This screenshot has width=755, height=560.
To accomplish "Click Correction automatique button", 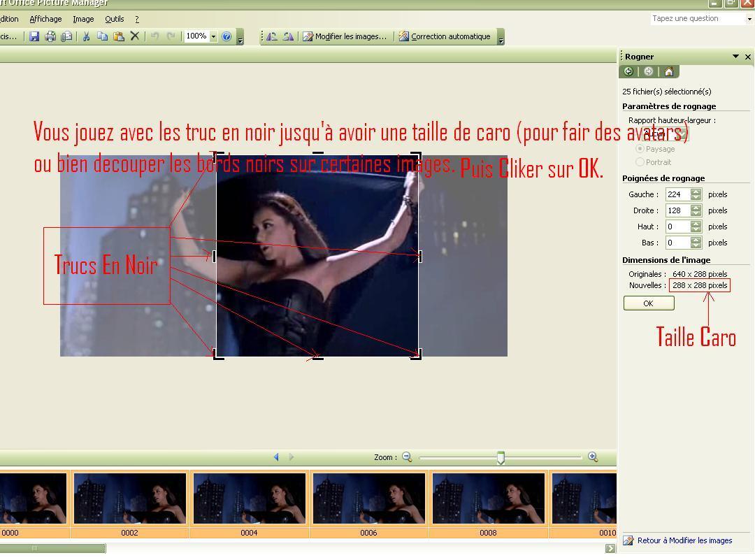I will [445, 36].
